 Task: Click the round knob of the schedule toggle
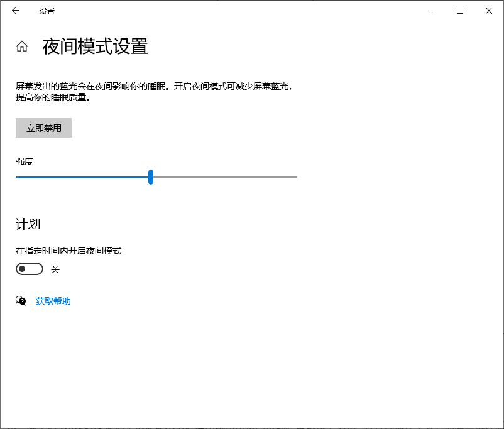[x=25, y=269]
